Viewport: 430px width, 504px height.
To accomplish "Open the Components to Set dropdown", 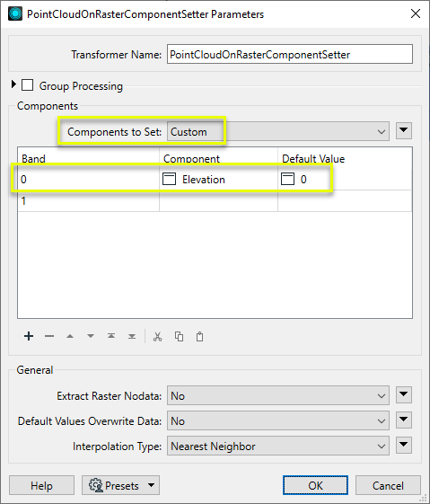I will pyautogui.click(x=277, y=131).
